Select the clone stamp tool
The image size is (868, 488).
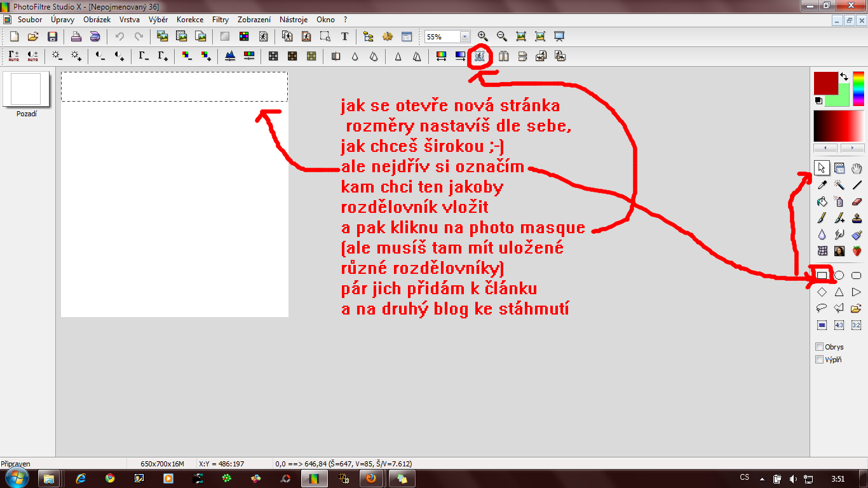tap(856, 218)
